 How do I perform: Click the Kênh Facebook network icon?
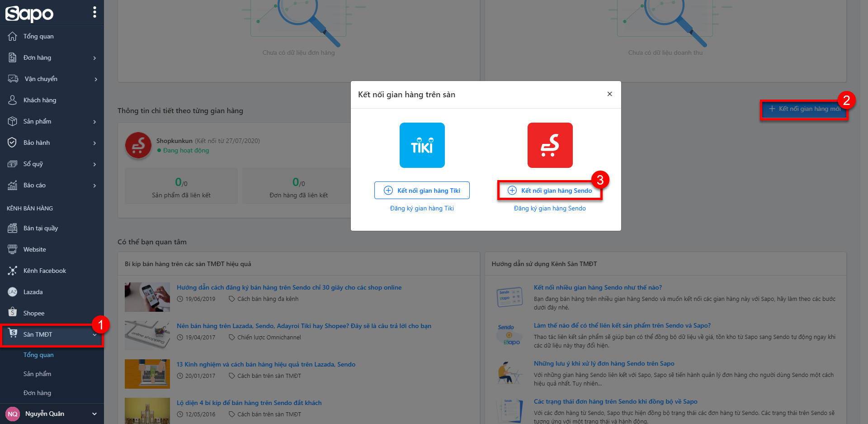point(13,271)
